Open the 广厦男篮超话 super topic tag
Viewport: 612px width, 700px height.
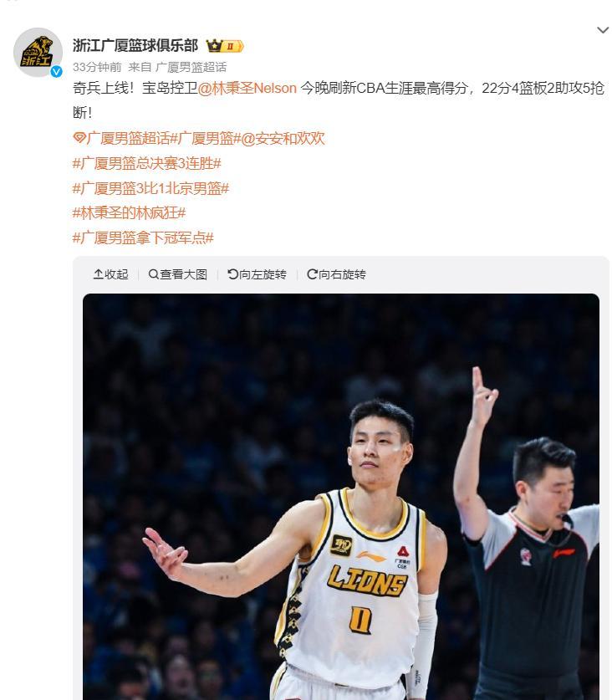[128, 138]
